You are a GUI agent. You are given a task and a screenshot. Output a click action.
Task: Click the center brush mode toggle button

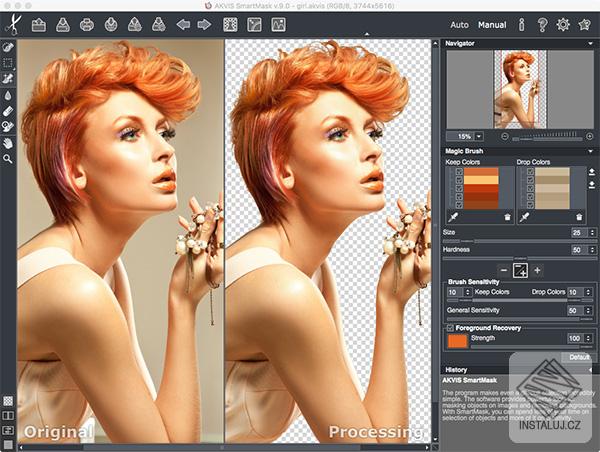point(520,271)
